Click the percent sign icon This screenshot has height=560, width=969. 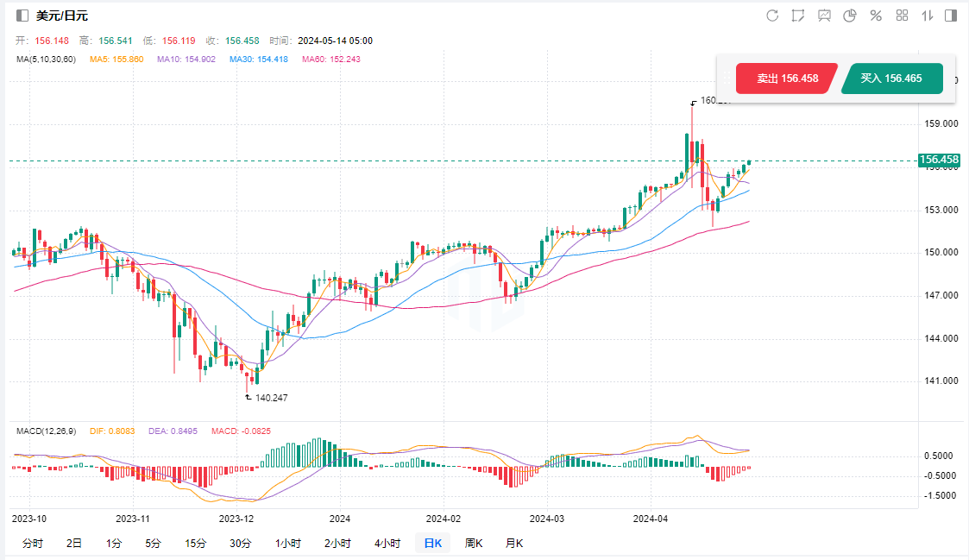tap(875, 16)
